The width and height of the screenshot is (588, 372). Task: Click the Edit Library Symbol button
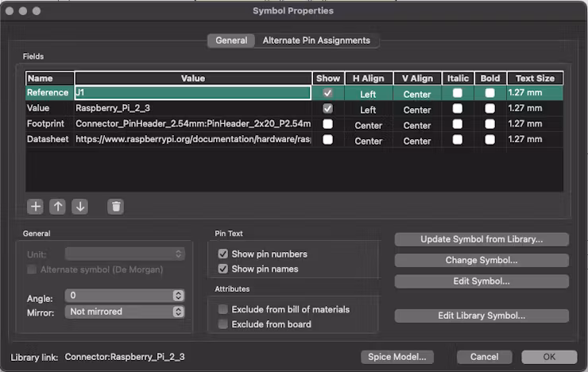pos(482,316)
